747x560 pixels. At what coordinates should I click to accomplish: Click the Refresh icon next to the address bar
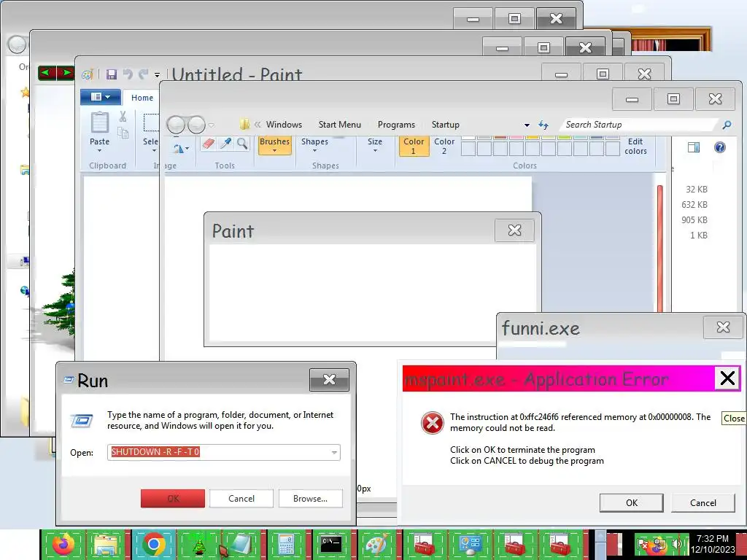[x=543, y=125]
